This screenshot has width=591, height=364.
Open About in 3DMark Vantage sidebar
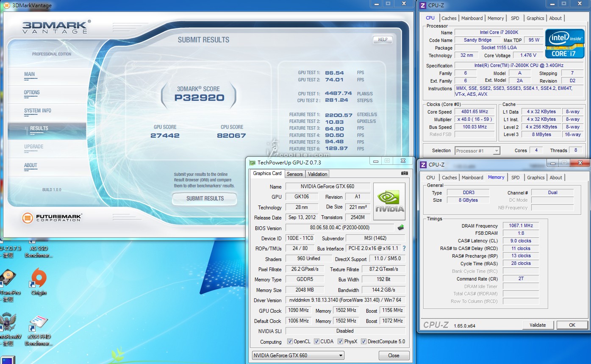coord(31,165)
